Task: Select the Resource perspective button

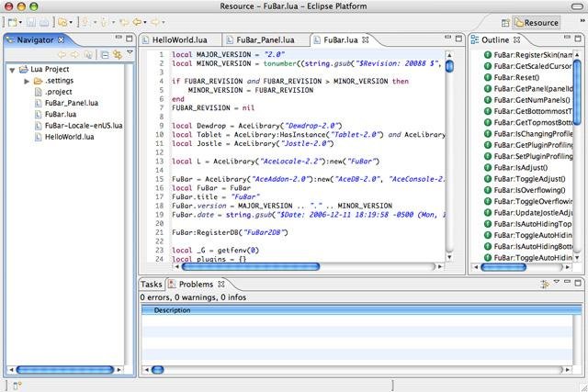Action: [537, 22]
